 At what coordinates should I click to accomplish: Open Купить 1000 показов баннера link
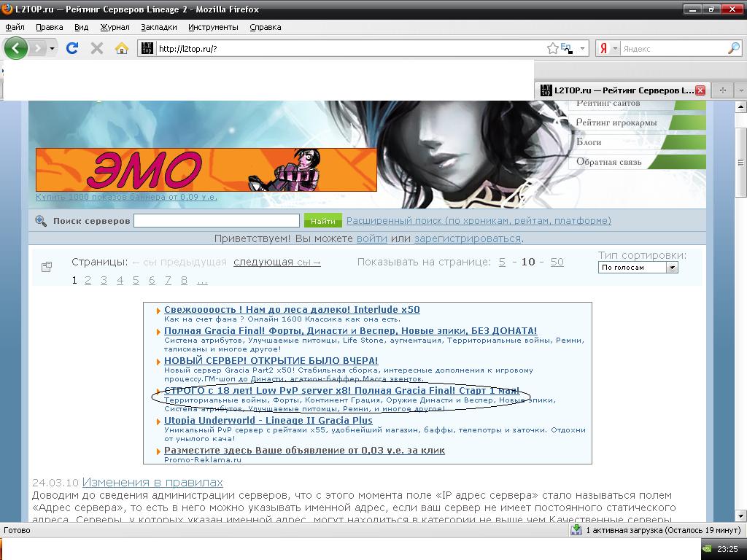click(x=126, y=197)
